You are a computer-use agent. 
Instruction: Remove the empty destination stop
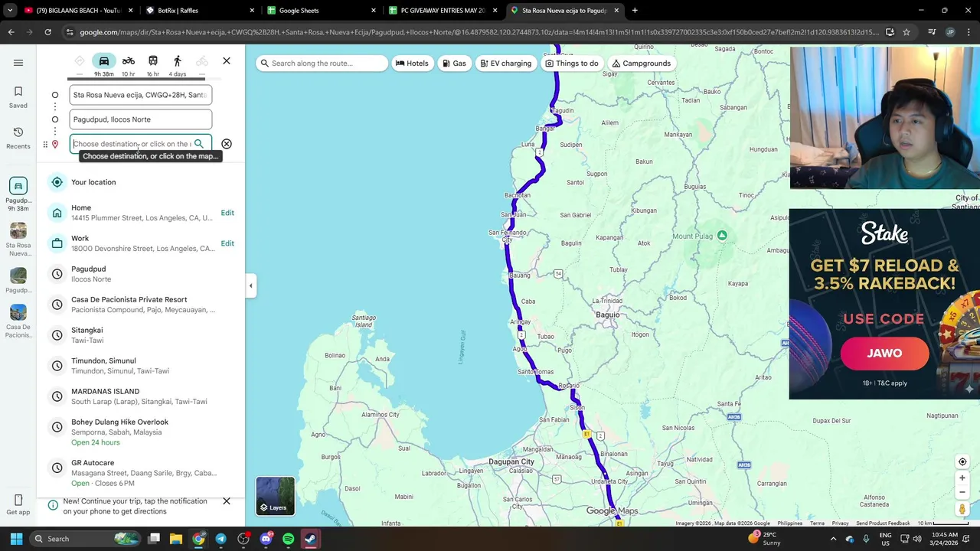227,144
